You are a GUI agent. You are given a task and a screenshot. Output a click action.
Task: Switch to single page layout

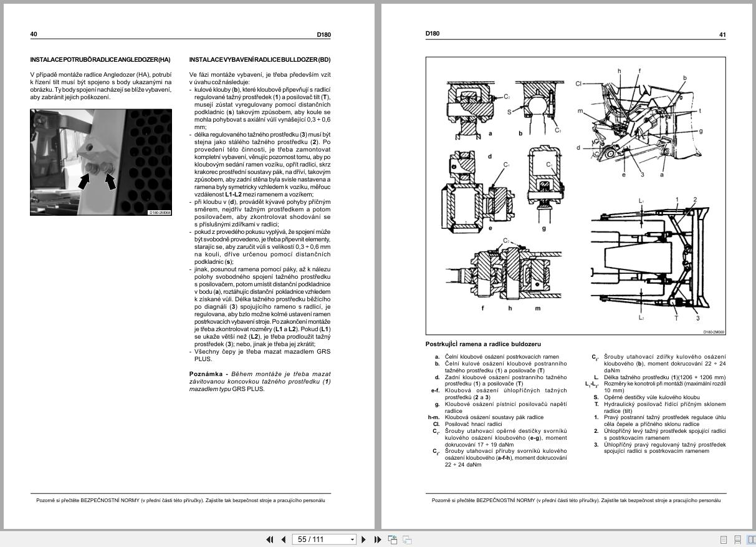tap(724, 540)
